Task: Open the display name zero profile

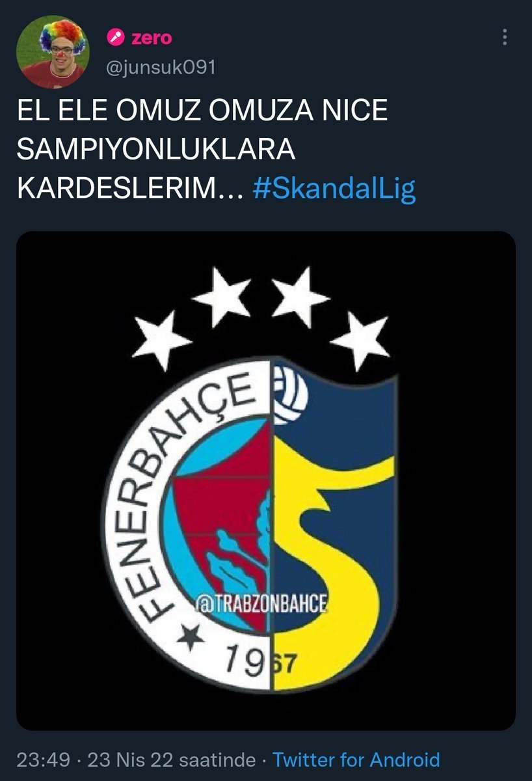Action: 152,38
